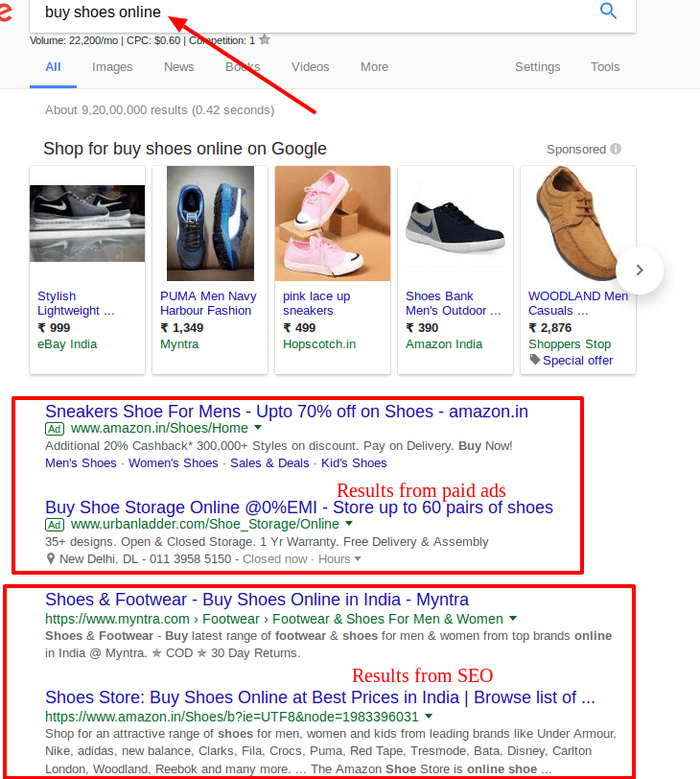Click the ₹ 999 price
This screenshot has height=779, width=700.
click(54, 327)
